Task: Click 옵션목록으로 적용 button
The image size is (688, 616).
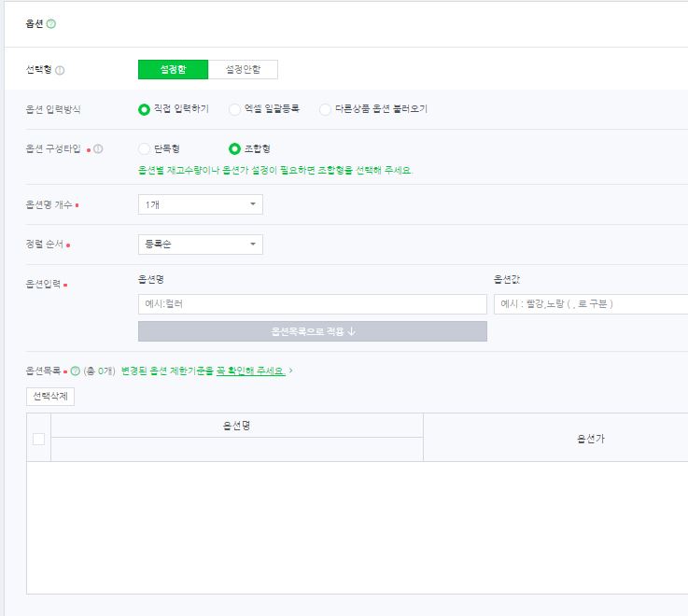Action: pos(313,331)
